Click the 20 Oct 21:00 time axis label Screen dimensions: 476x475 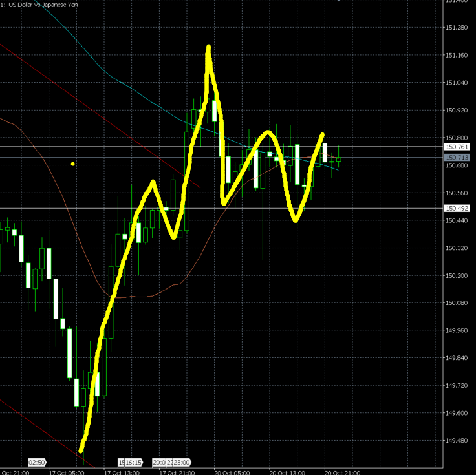(x=342, y=472)
